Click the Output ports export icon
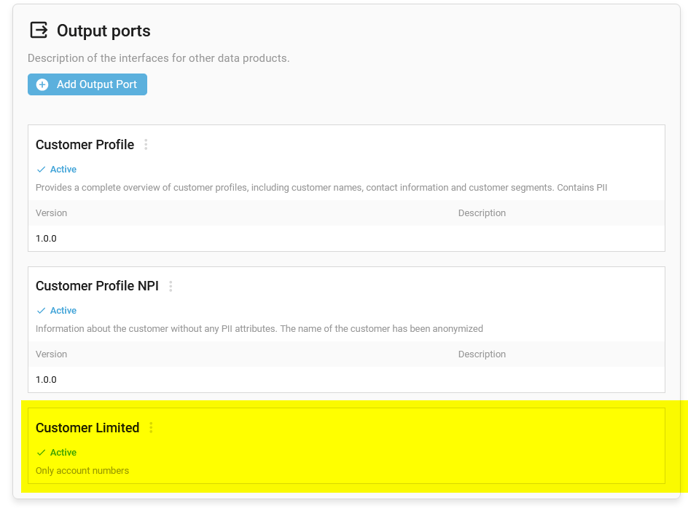This screenshot has width=688, height=508. click(x=39, y=30)
